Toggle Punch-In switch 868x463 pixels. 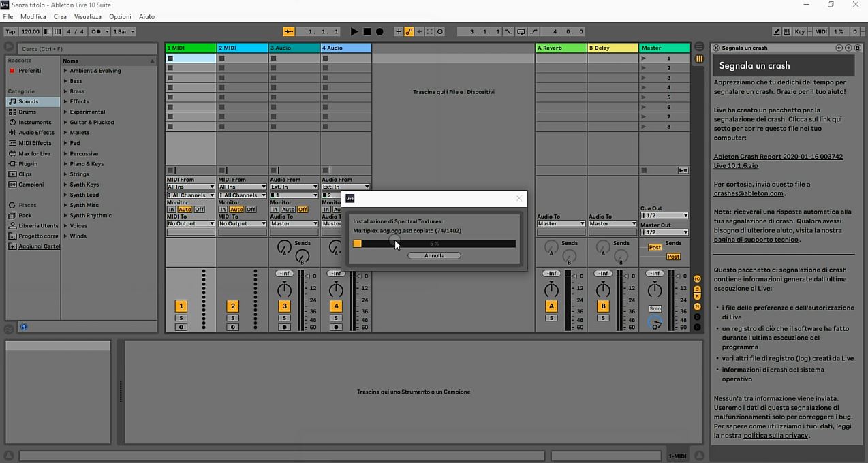[509, 31]
